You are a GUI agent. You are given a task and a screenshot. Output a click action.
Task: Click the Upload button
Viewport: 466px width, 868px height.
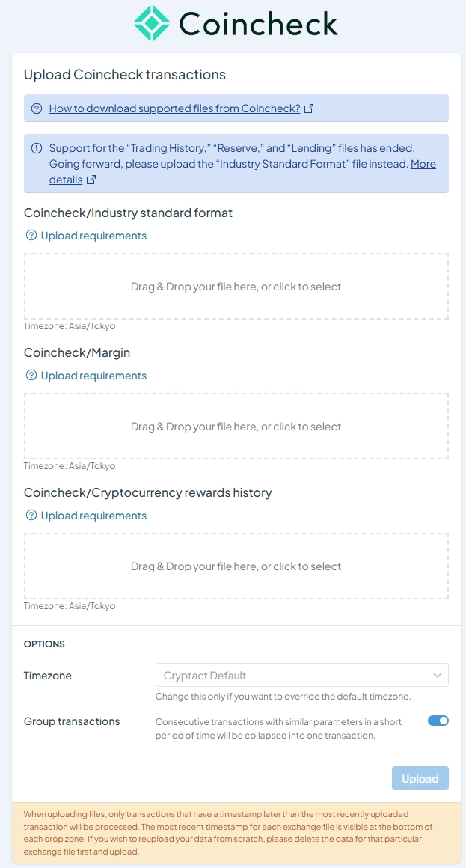click(x=420, y=778)
